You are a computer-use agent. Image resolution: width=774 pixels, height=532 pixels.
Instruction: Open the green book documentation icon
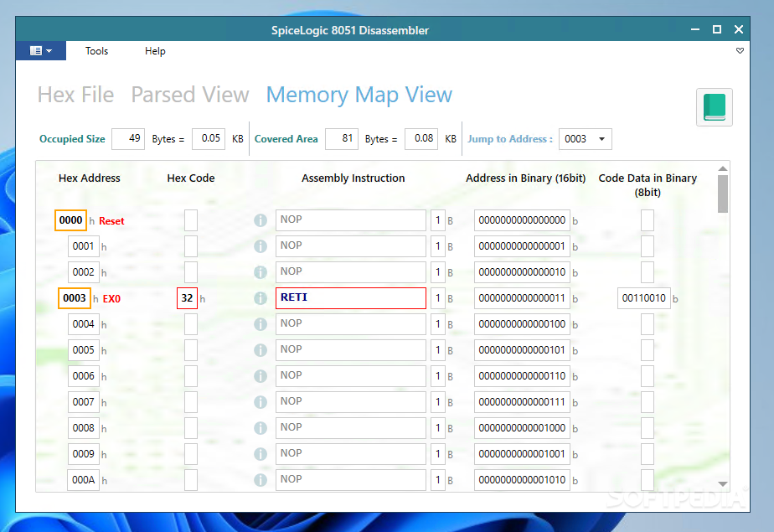click(714, 107)
